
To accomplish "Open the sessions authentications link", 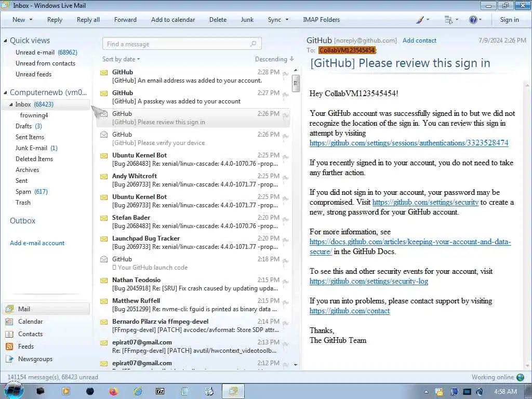I will pos(409,143).
